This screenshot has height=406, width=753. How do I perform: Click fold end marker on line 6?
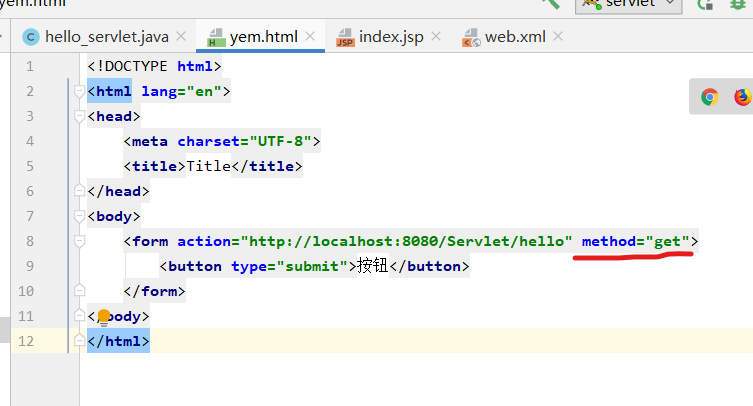point(80,191)
